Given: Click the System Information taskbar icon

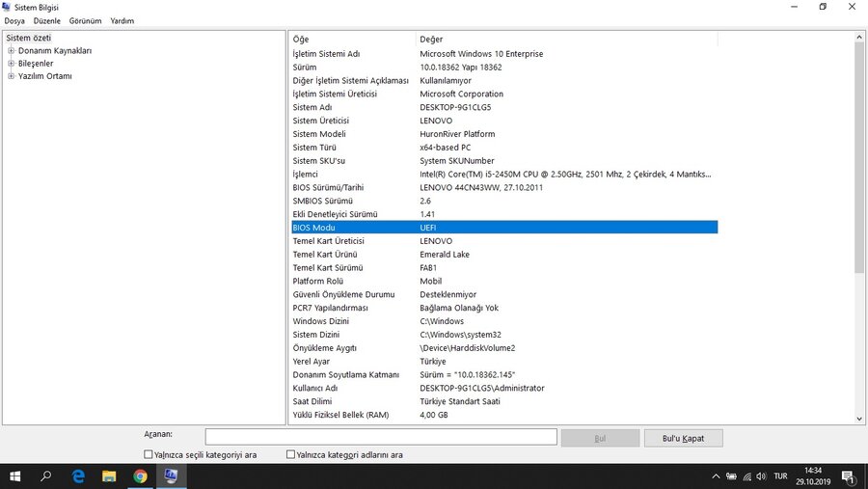Looking at the screenshot, I should (171, 476).
